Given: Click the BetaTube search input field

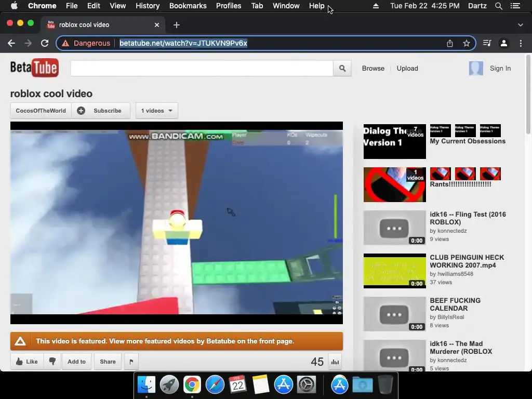Looking at the screenshot, I should [202, 68].
